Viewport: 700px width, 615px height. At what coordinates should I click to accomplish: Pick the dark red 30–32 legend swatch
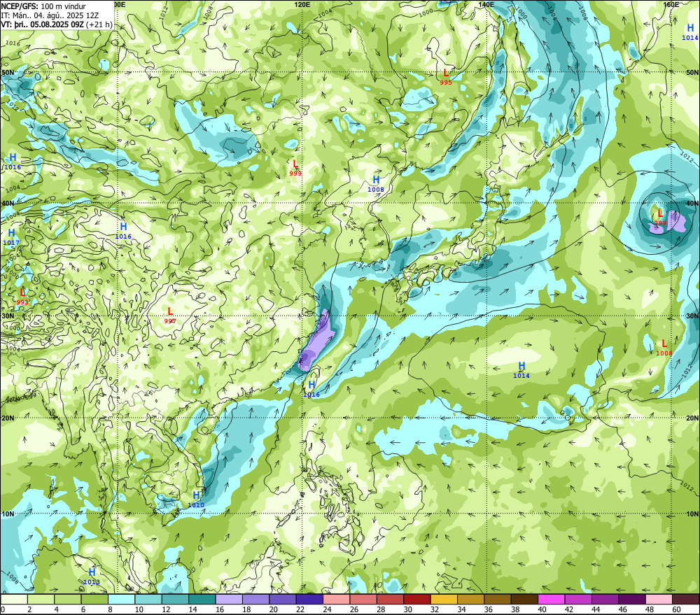coord(417,600)
